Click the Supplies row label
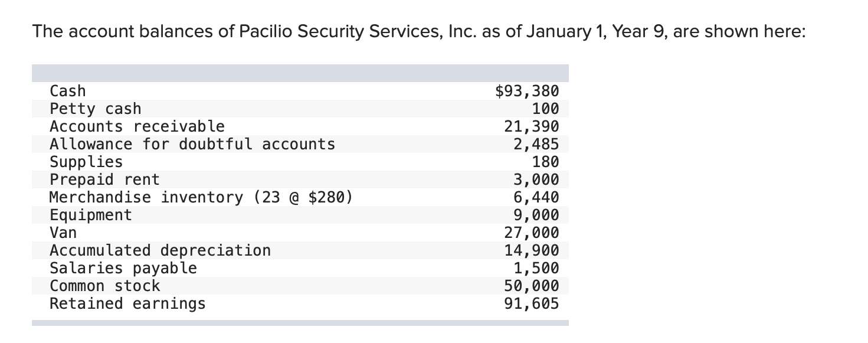This screenshot has width=868, height=343. click(86, 162)
